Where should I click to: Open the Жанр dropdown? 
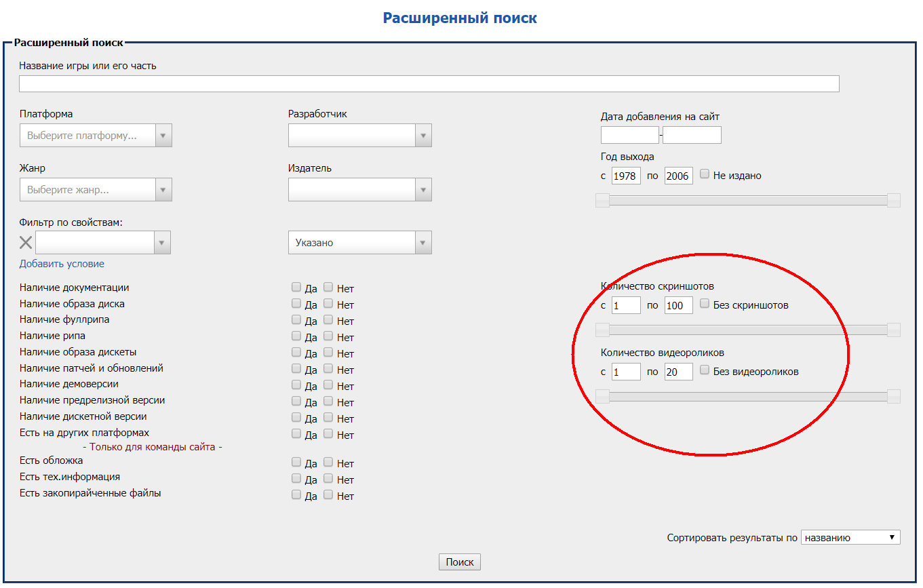pyautogui.click(x=96, y=190)
